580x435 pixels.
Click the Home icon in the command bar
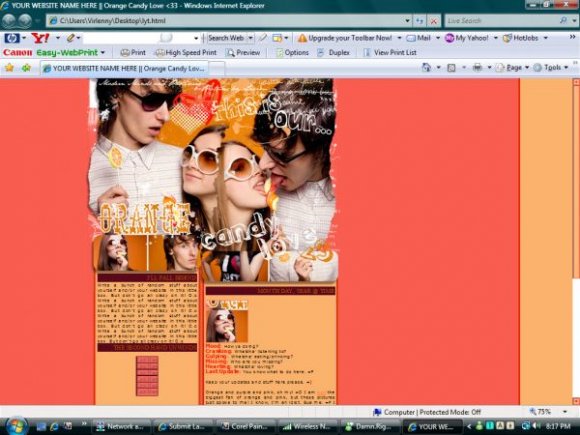[x=426, y=67]
